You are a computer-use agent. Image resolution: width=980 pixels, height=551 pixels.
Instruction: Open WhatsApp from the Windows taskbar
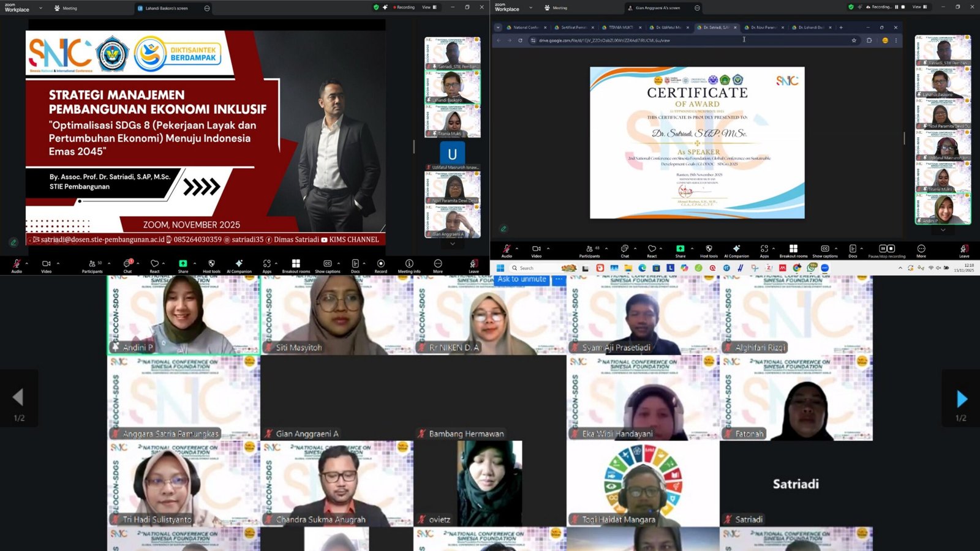[x=812, y=268]
